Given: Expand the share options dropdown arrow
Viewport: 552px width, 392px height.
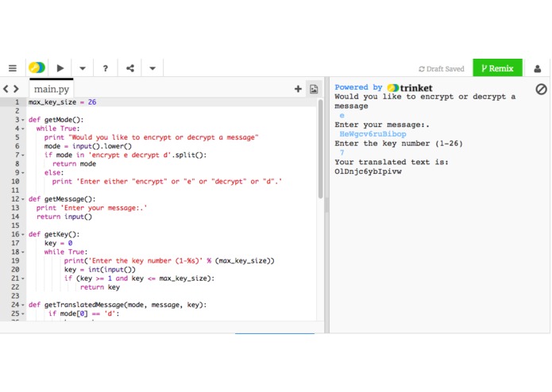Looking at the screenshot, I should pyautogui.click(x=152, y=68).
